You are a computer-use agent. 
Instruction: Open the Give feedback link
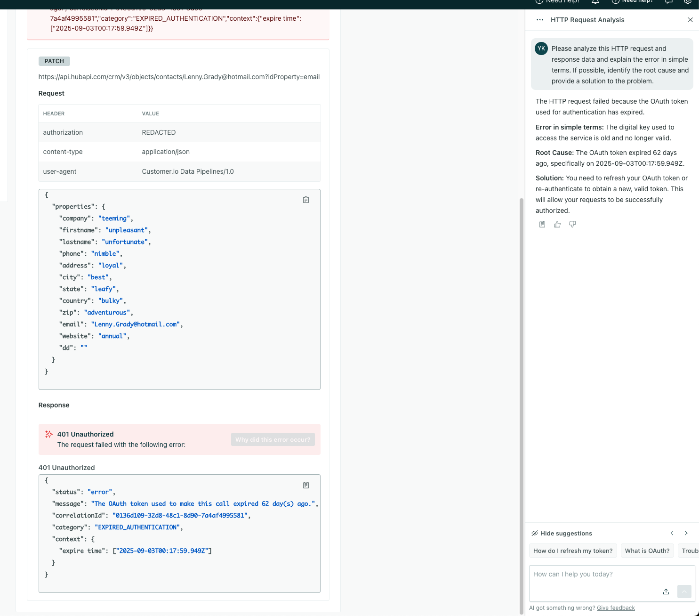point(616,608)
